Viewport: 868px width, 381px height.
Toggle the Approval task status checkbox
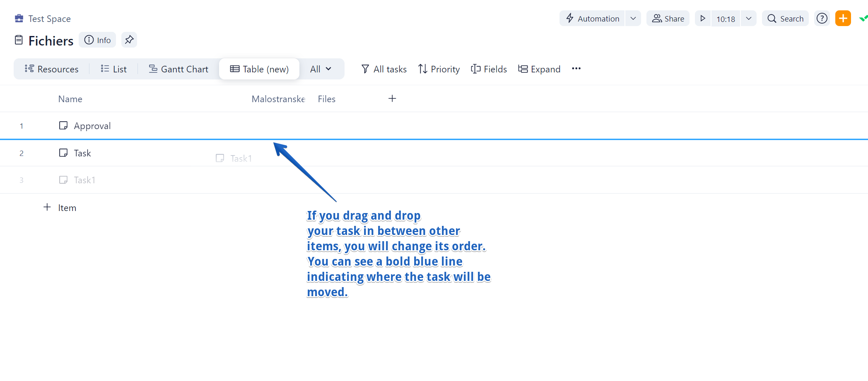coord(63,126)
